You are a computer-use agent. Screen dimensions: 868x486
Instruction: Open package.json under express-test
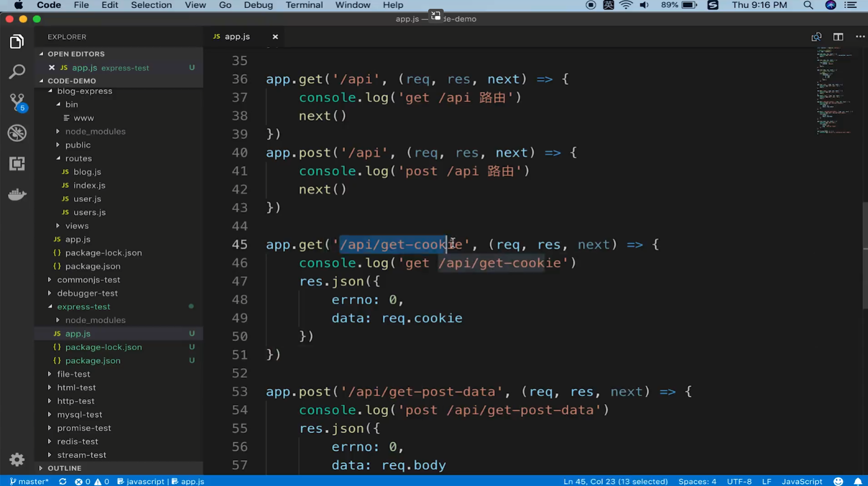(93, 360)
